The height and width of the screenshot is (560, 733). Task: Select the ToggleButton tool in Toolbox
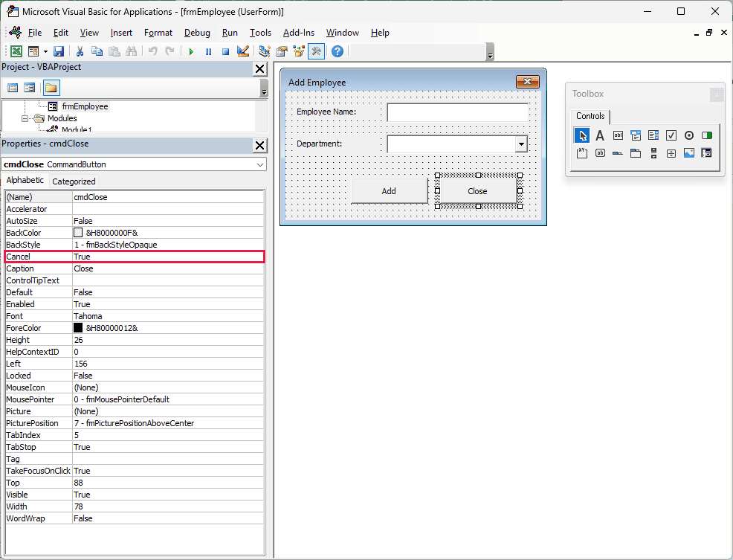point(706,135)
